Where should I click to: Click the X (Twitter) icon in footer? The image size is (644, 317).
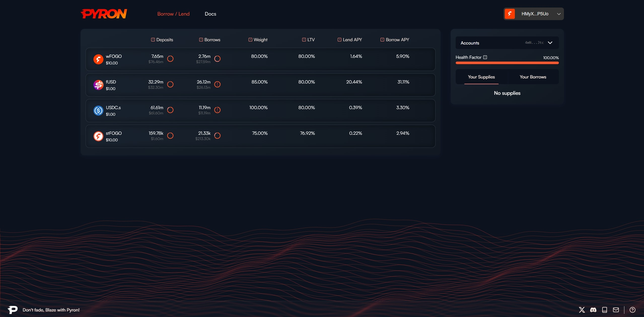pos(582,310)
